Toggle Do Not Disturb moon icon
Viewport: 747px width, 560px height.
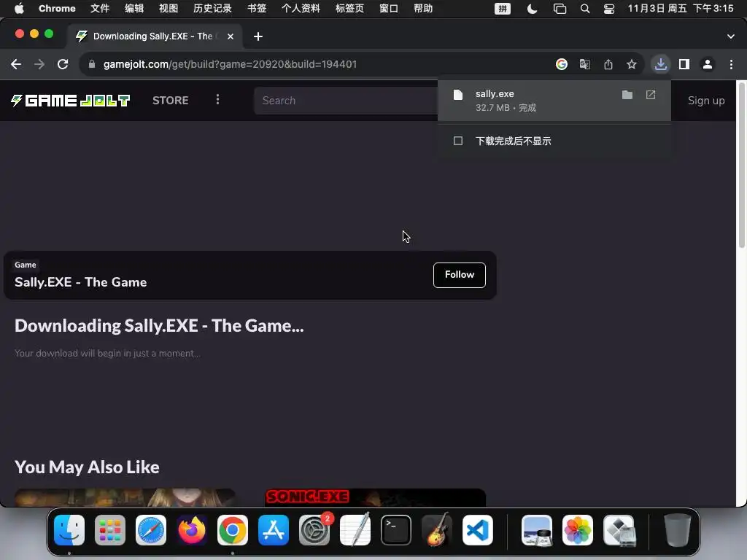point(532,9)
